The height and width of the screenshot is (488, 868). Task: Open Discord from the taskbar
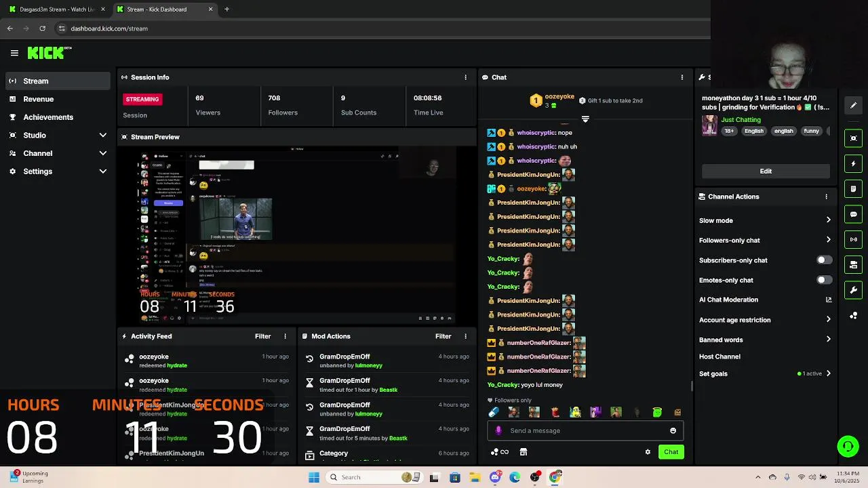coord(495,477)
